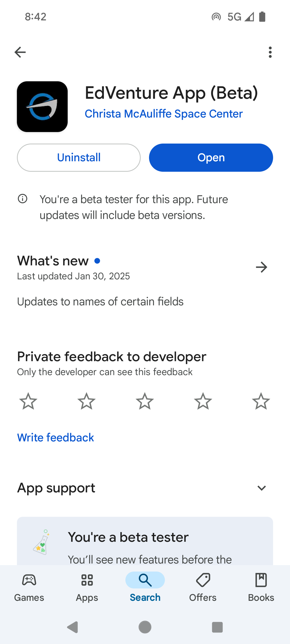Switch to the Apps tab
The image size is (290, 644).
[87, 587]
